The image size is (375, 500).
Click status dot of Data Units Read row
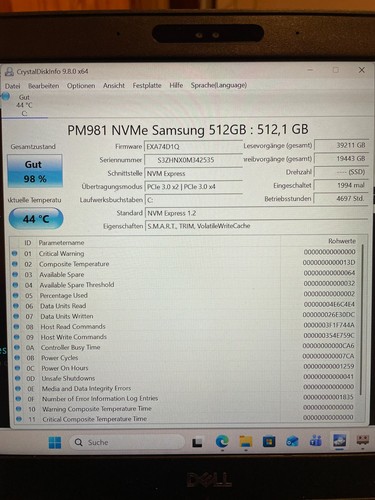click(x=16, y=306)
